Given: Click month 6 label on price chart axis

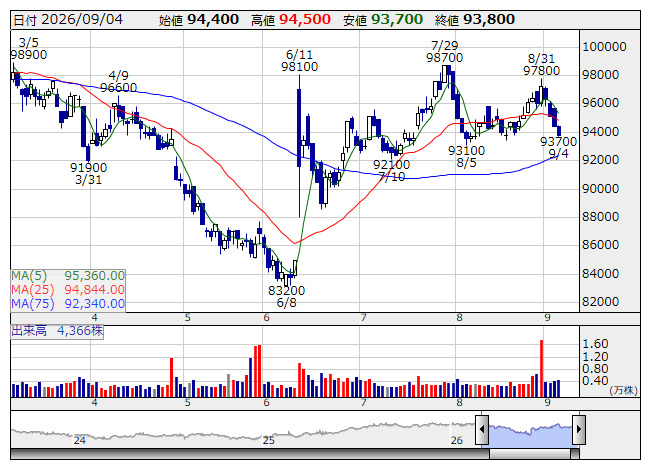Looking at the screenshot, I should coord(267,318).
